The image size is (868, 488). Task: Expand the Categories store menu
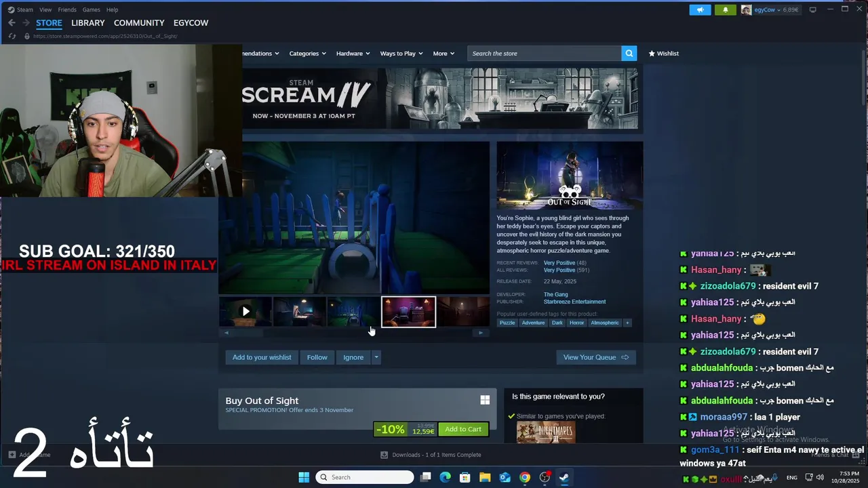pos(307,54)
